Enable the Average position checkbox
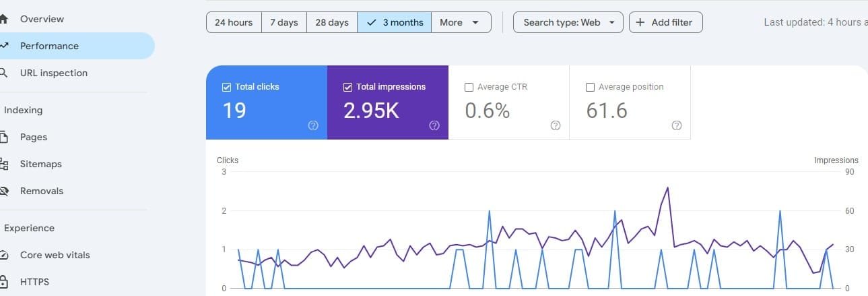 pyautogui.click(x=590, y=87)
